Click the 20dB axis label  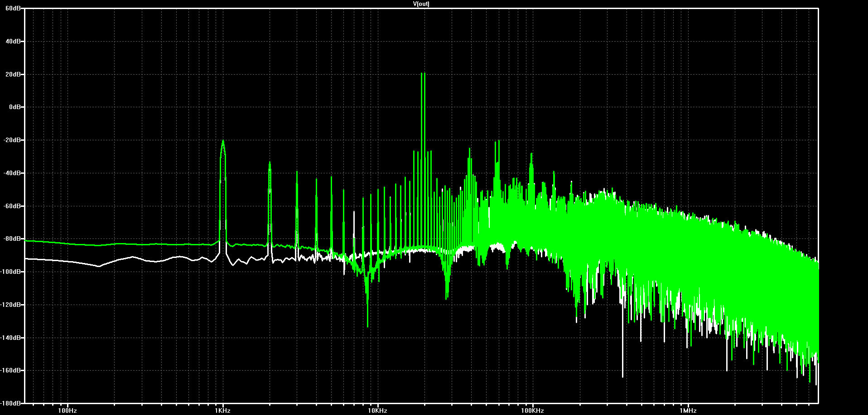click(x=13, y=74)
